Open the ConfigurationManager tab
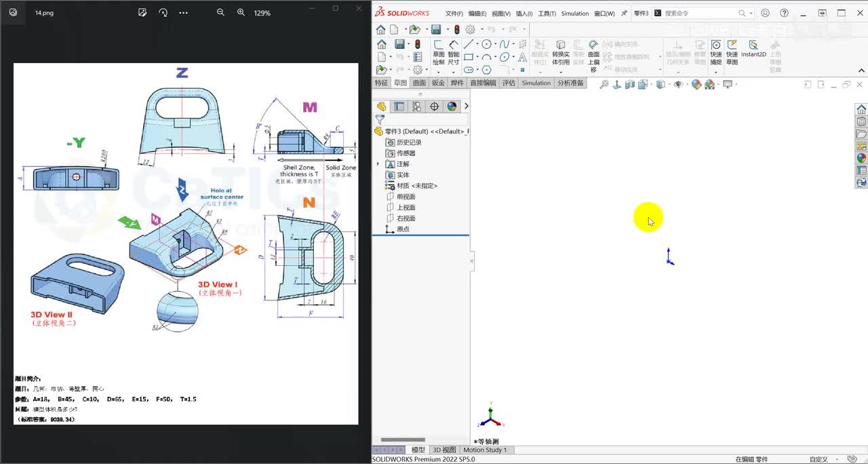 [x=417, y=107]
